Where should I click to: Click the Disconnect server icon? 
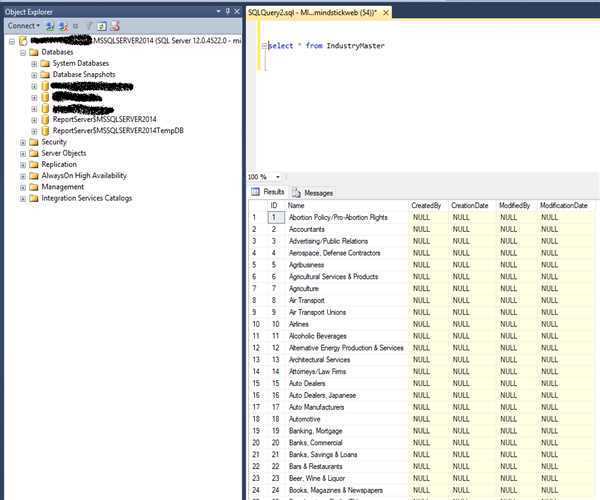62,25
